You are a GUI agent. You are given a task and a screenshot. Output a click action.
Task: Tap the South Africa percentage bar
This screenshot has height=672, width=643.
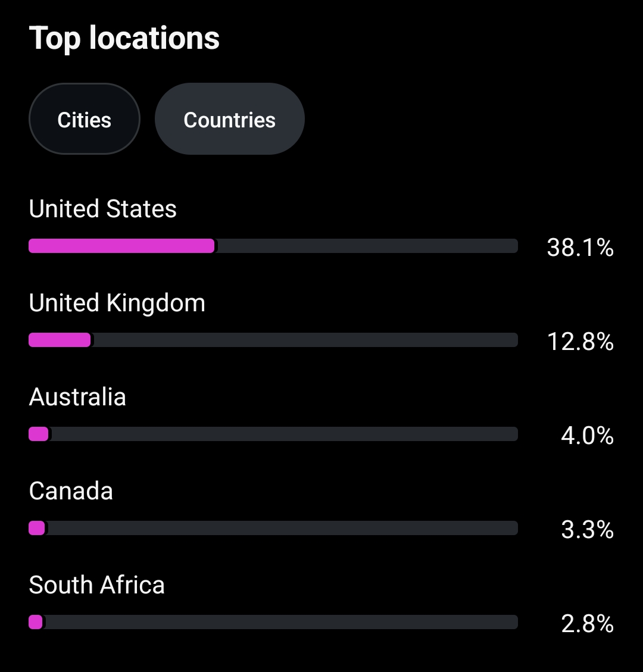pos(273,622)
